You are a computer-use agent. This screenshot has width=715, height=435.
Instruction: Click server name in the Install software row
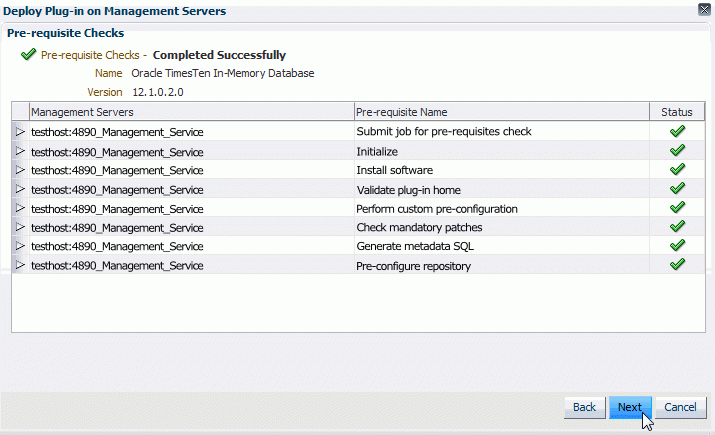pos(117,171)
